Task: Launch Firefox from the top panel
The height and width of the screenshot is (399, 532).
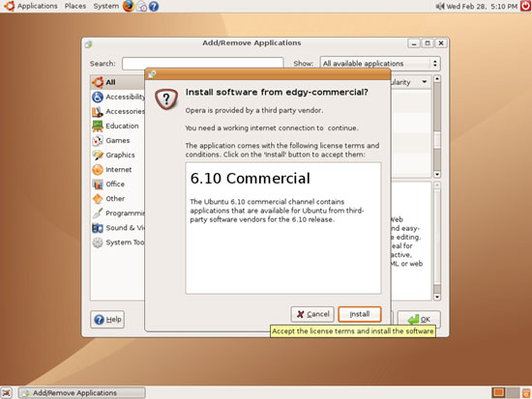Action: tap(129, 6)
